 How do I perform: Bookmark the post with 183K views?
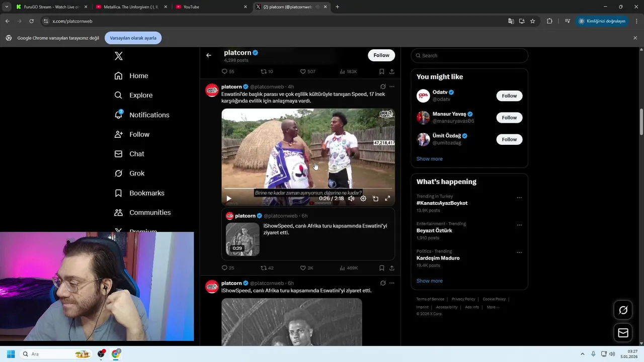pos(382,71)
